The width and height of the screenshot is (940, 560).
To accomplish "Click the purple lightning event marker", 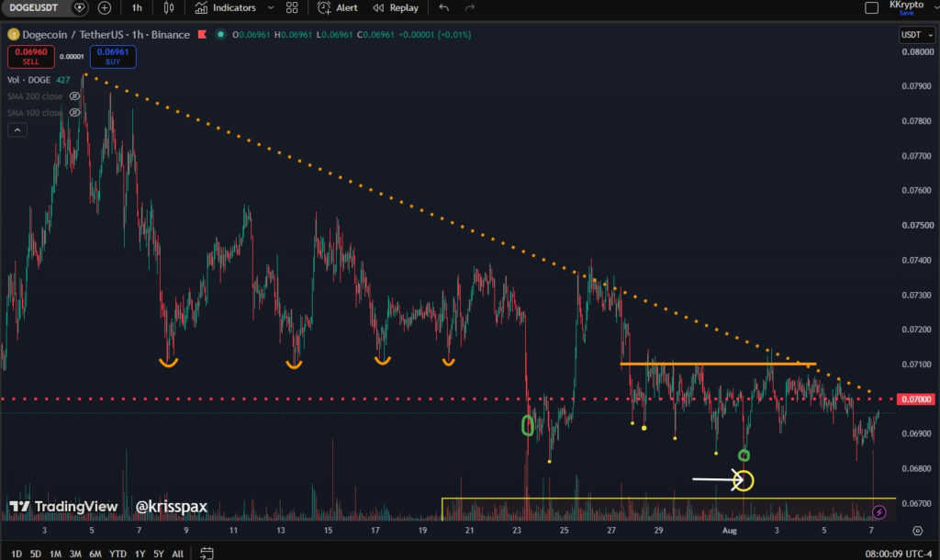I will (878, 512).
